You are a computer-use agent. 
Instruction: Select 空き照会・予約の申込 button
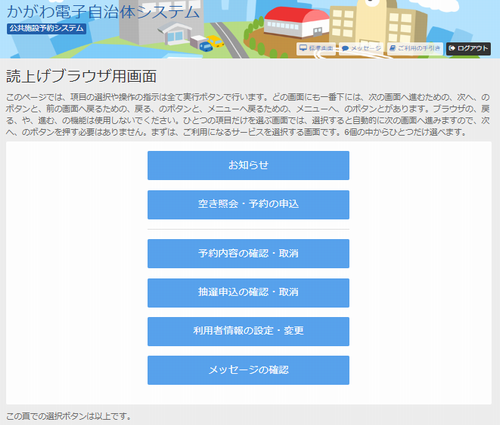248,205
